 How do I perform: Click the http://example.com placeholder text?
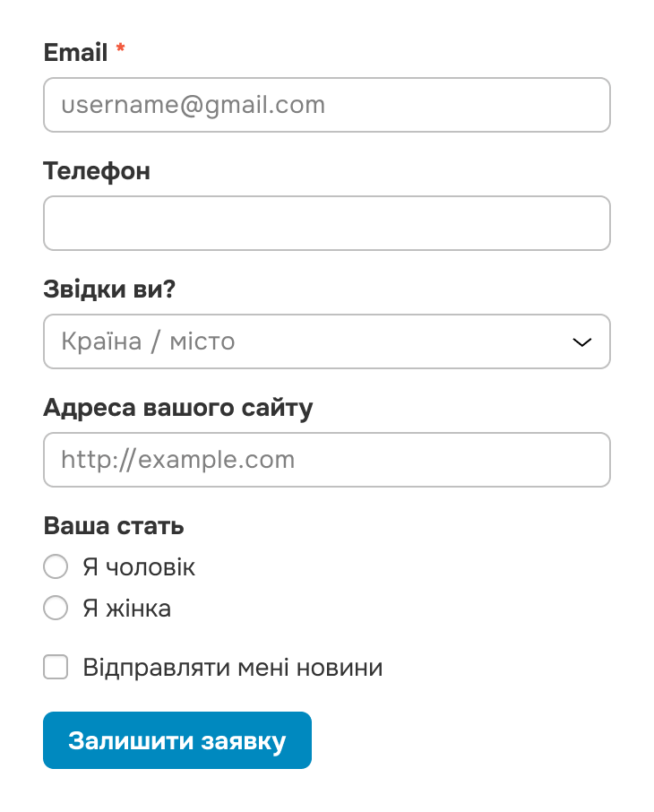177,460
